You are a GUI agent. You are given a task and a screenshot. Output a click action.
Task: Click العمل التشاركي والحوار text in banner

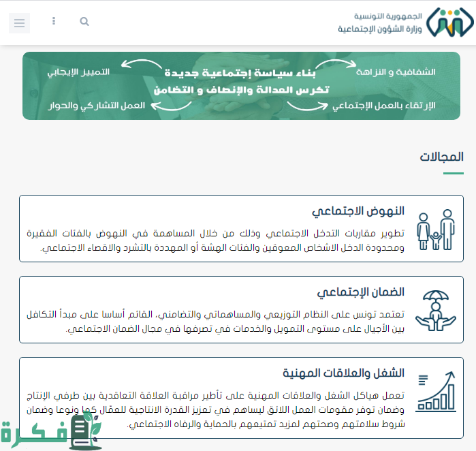point(97,106)
